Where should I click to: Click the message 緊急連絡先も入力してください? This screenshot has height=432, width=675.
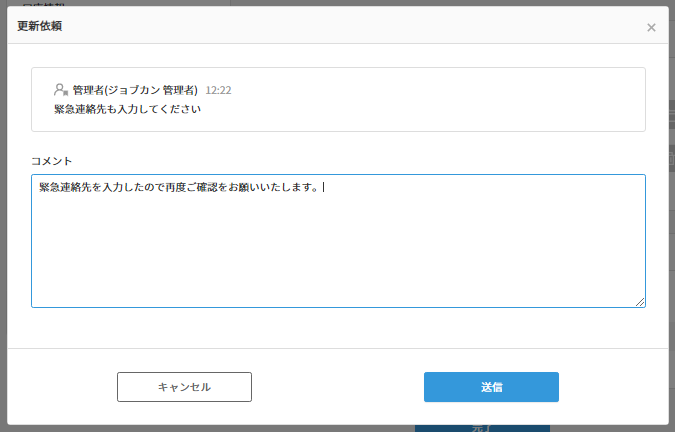[x=127, y=109]
